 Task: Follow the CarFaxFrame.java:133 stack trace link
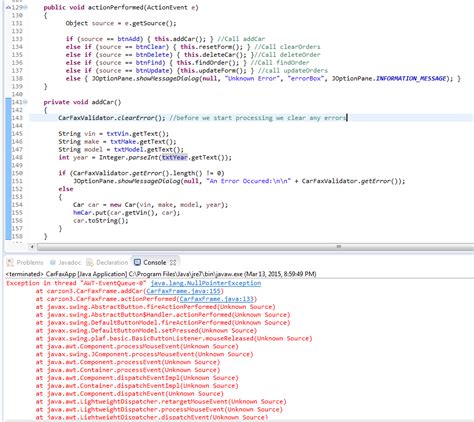pyautogui.click(x=217, y=299)
